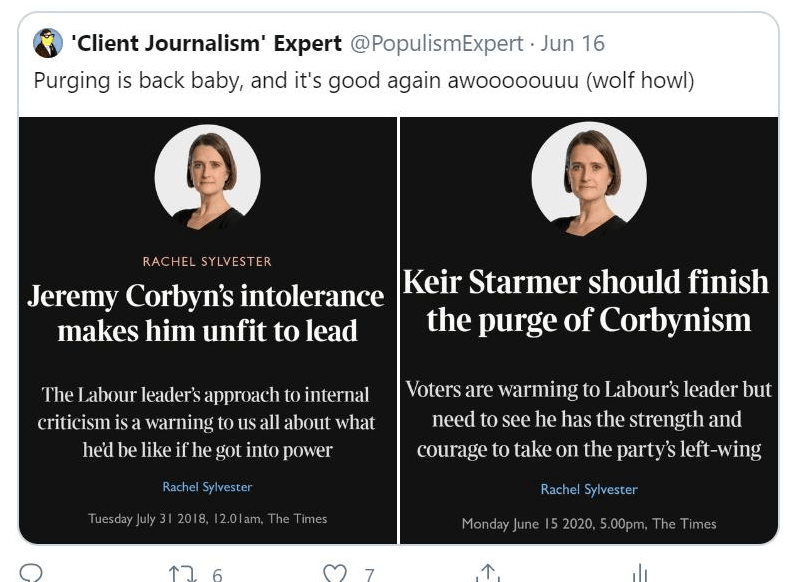Click the share tweet icon
This screenshot has width=795, height=582.
(487, 574)
